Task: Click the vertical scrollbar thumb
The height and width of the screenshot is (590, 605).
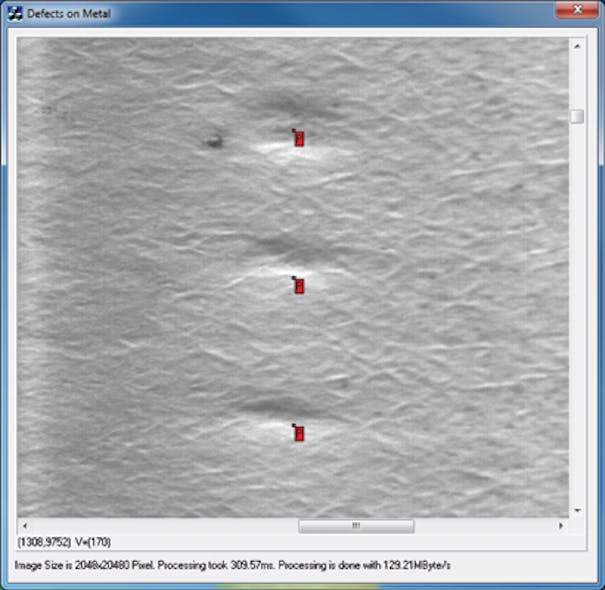Action: coord(577,116)
